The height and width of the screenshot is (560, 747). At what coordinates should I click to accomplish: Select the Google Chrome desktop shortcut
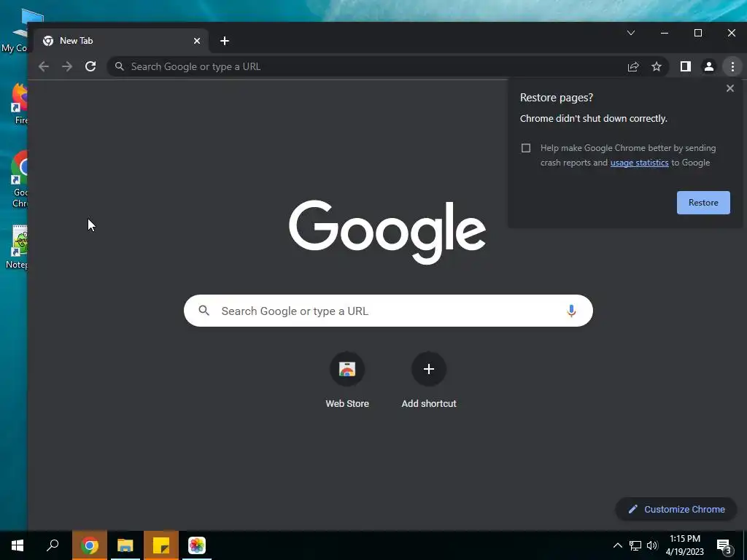[x=19, y=179]
